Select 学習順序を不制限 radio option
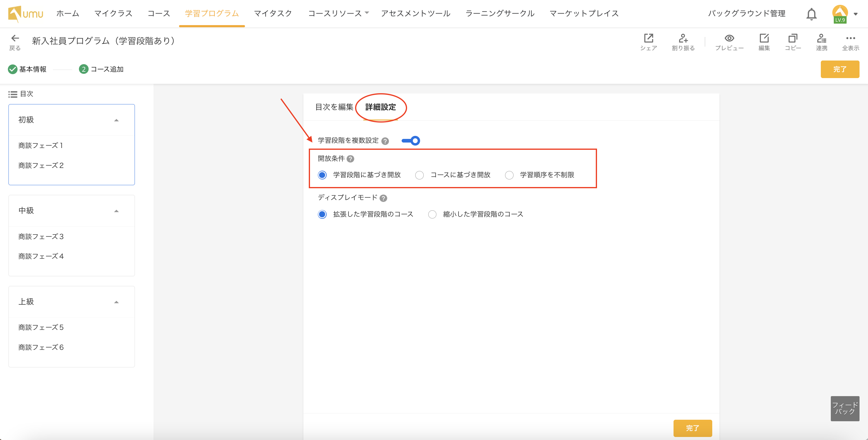The height and width of the screenshot is (440, 868). [509, 175]
